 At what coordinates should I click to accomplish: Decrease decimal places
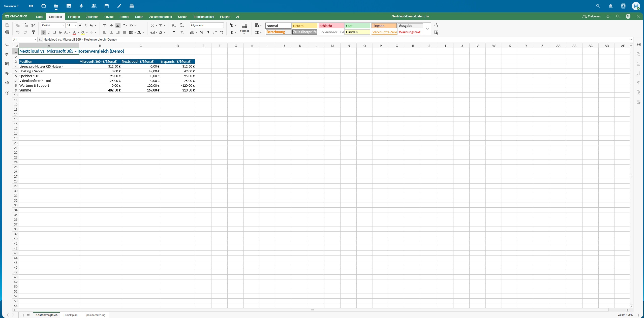click(x=215, y=32)
